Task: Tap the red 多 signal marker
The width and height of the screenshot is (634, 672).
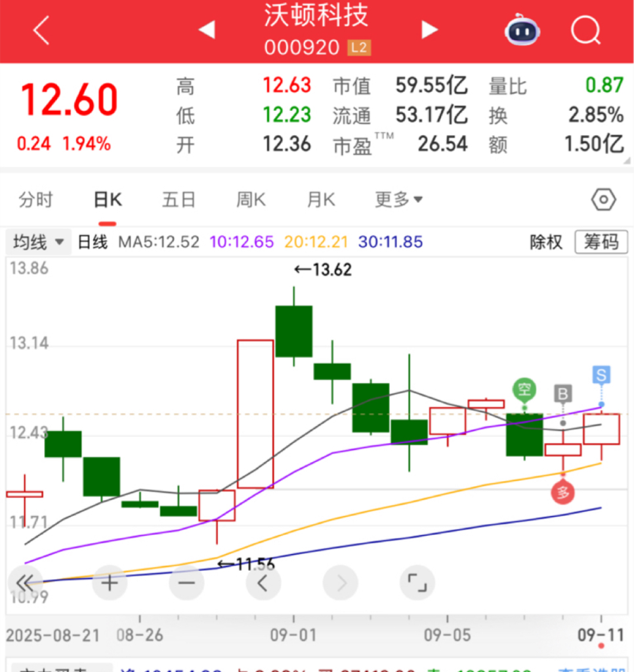Action: 563,492
